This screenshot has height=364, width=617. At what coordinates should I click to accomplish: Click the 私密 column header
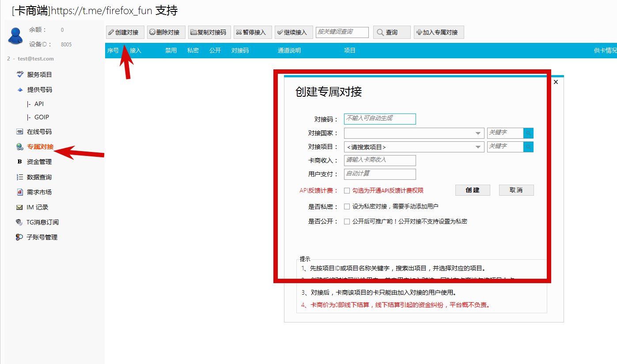point(193,51)
